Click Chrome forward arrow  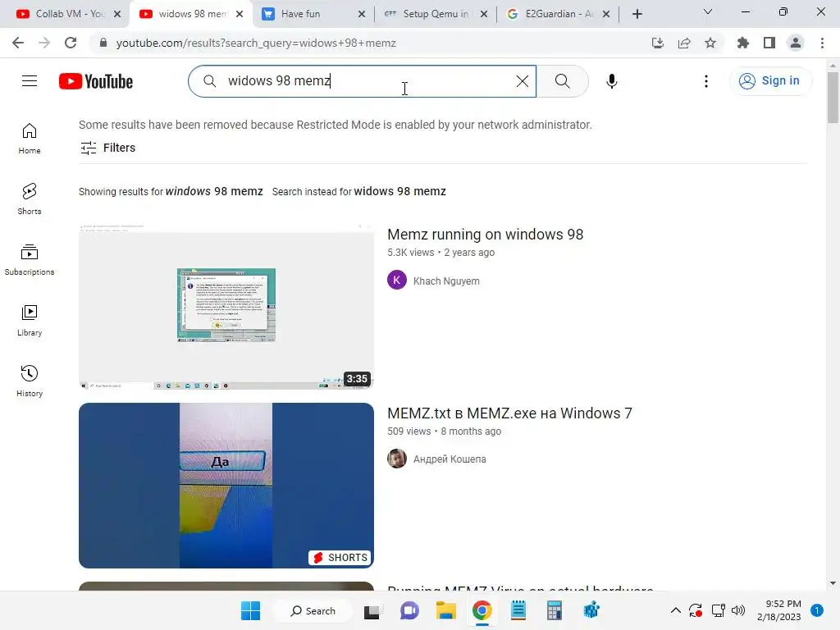[x=44, y=43]
